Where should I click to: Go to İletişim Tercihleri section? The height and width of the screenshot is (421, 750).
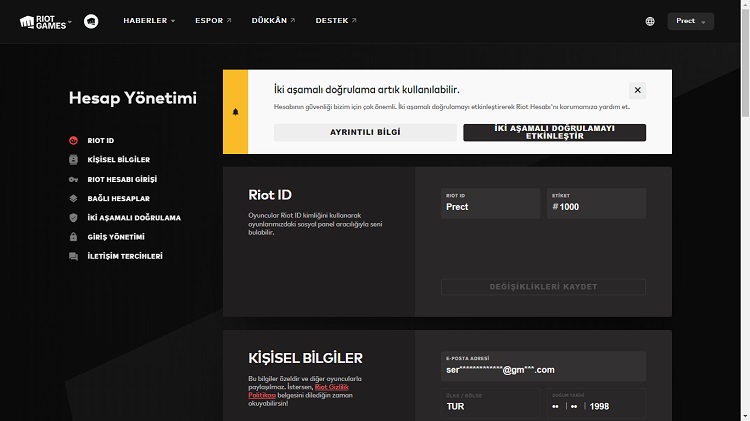pyautogui.click(x=125, y=256)
